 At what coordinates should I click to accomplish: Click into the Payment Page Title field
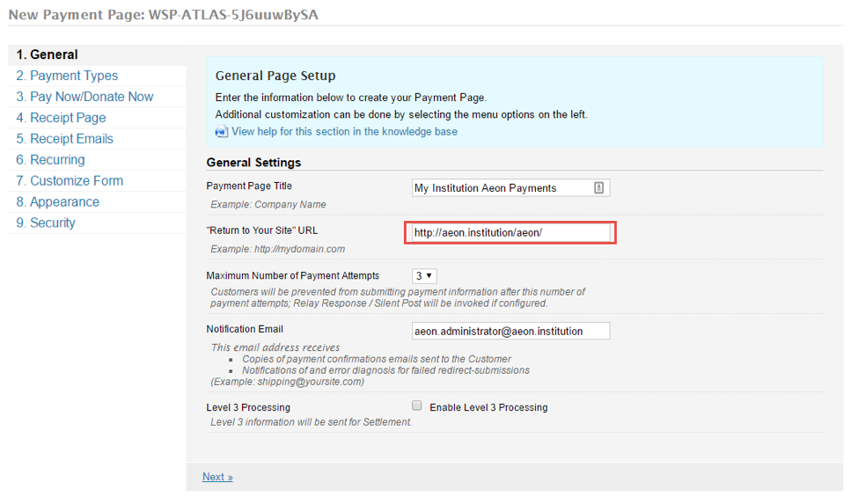[500, 188]
